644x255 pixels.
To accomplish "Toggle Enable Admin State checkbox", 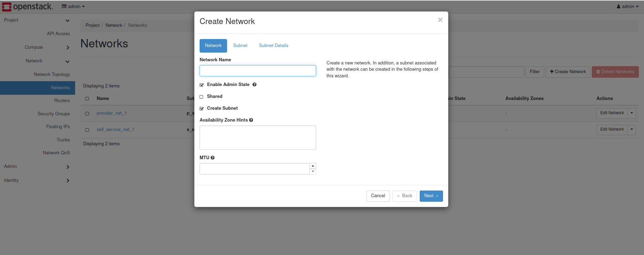I will (x=202, y=85).
